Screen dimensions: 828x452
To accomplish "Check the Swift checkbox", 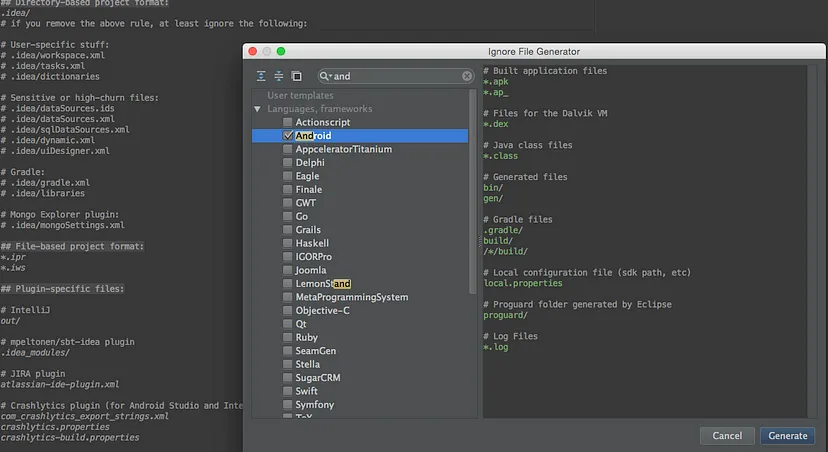I will click(x=287, y=391).
